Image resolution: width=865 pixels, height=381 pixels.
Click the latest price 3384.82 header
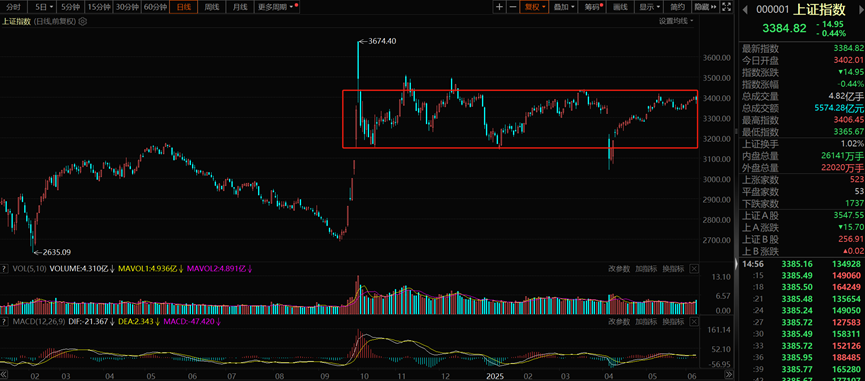(x=784, y=28)
